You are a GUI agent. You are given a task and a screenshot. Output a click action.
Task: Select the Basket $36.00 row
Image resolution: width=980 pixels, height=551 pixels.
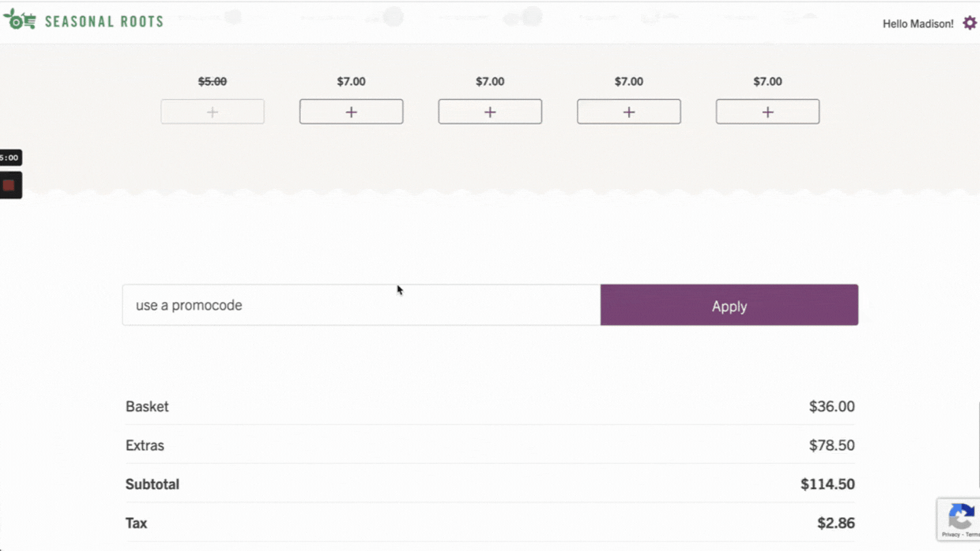pyautogui.click(x=490, y=407)
